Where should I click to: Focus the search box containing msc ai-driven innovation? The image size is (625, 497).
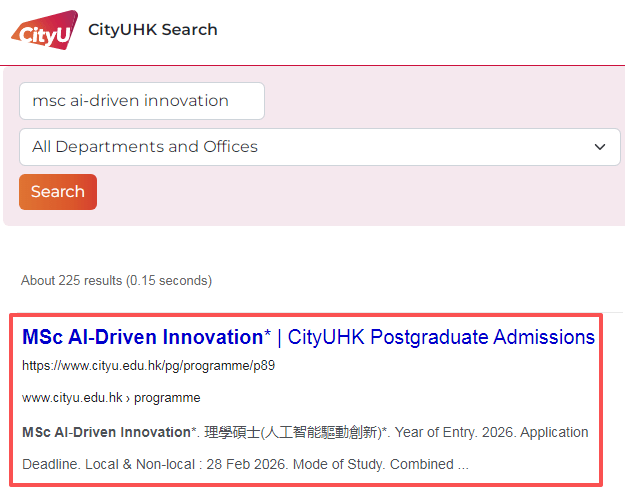142,101
